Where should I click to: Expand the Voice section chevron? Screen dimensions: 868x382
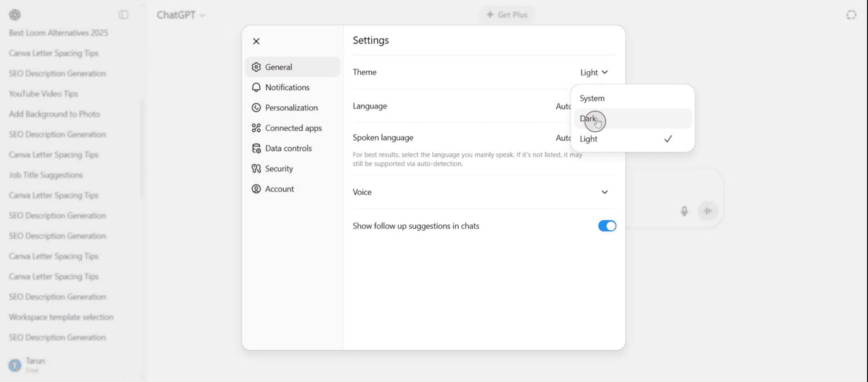pyautogui.click(x=605, y=192)
